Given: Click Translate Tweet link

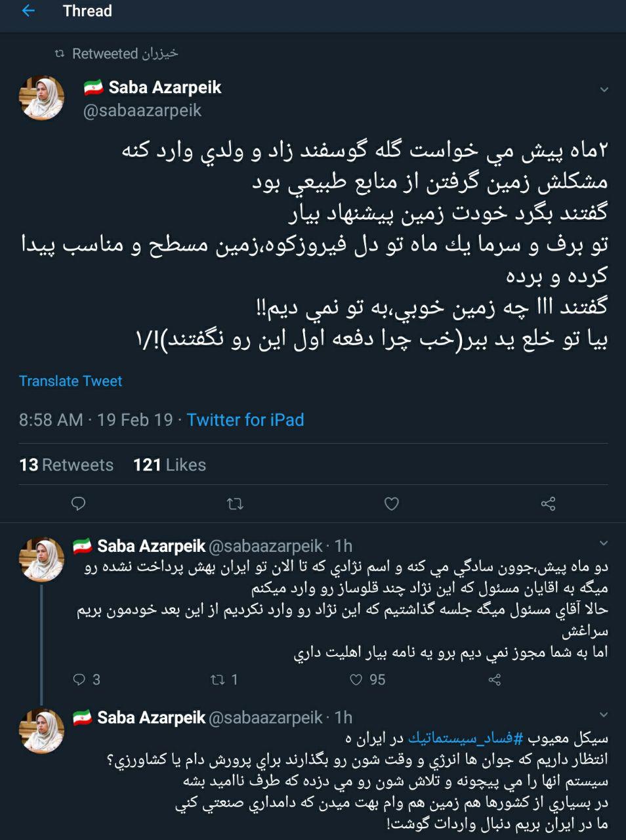Looking at the screenshot, I should pos(71,381).
